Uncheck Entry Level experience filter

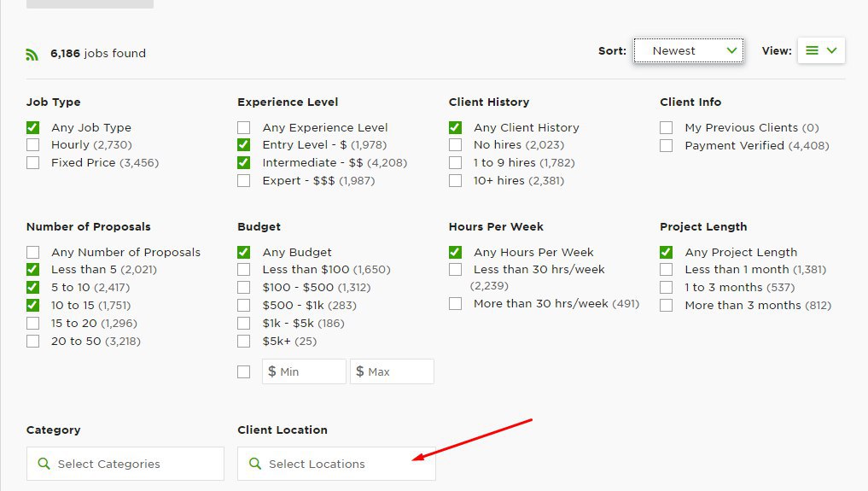tap(243, 145)
